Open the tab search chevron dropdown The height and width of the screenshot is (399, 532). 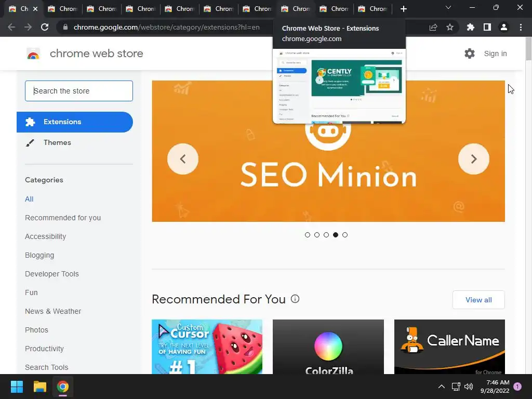(x=448, y=7)
